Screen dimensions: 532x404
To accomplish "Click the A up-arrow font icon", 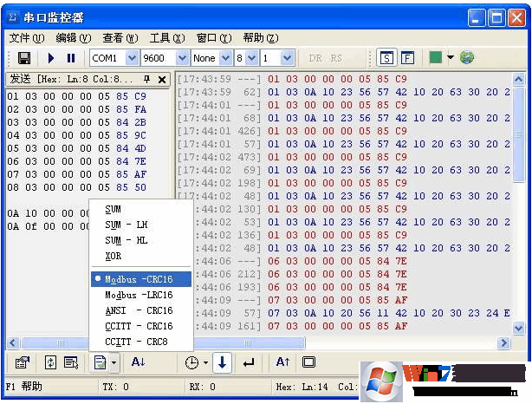I will (282, 362).
